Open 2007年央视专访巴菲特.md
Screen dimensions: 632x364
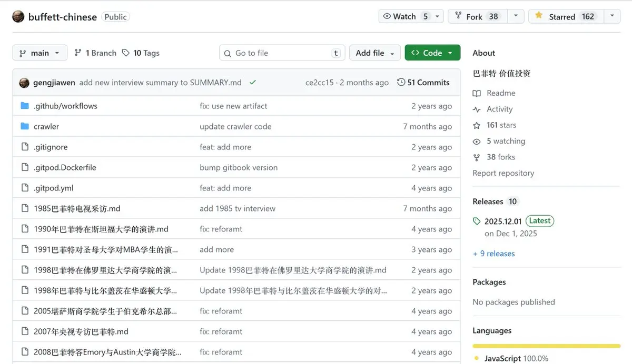pos(81,332)
